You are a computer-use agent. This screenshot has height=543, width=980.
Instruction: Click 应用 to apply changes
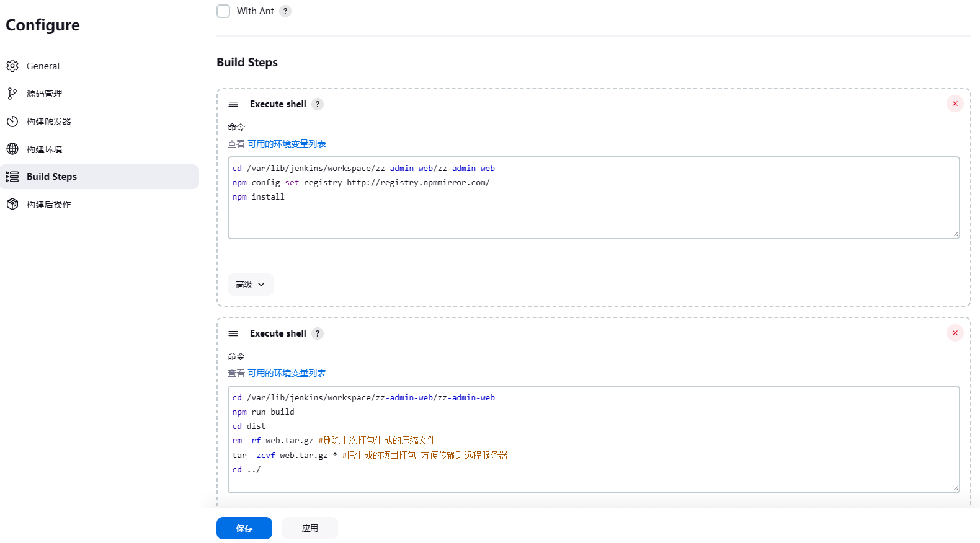[x=310, y=528]
